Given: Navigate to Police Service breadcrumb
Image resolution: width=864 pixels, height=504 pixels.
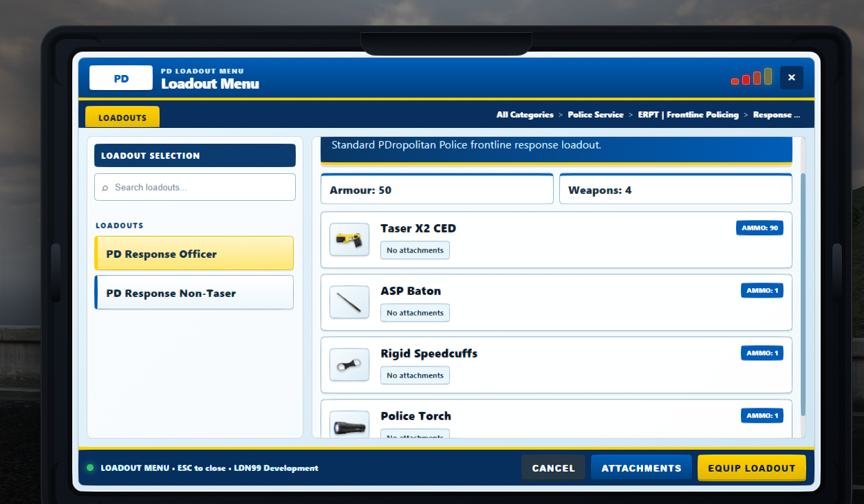Looking at the screenshot, I should (x=596, y=115).
